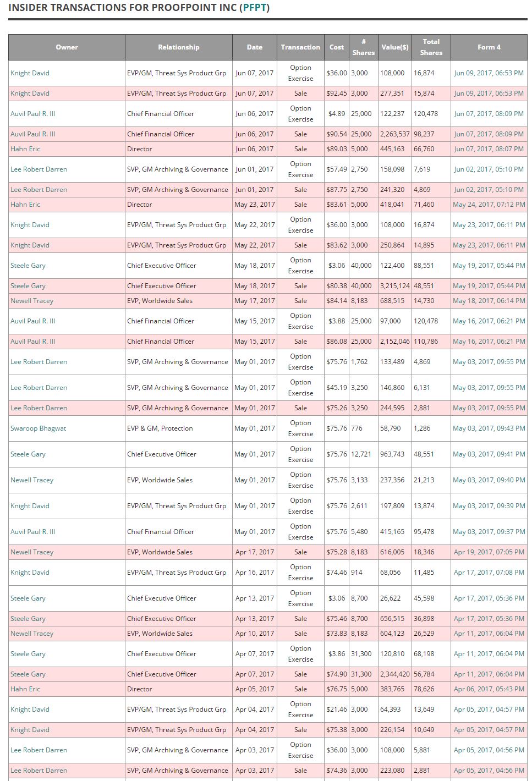Open Form 4 filed Apr 05, 2017

point(489,709)
